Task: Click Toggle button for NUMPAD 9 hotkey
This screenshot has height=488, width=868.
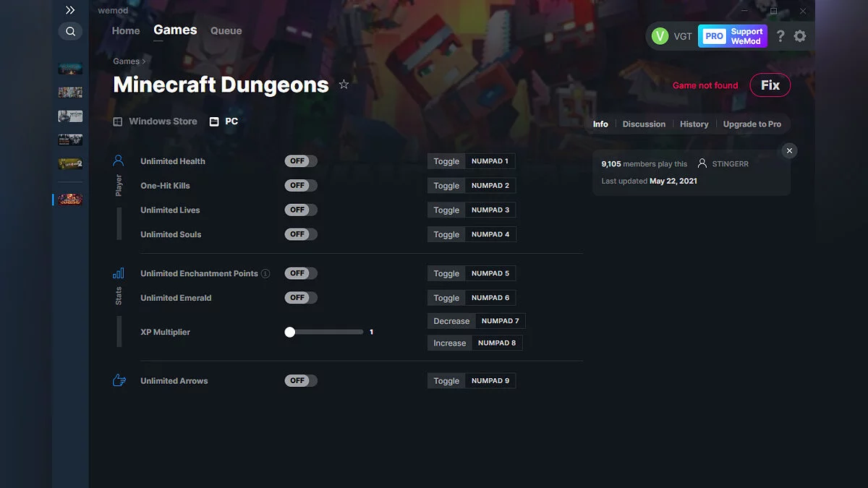Action: coord(446,381)
